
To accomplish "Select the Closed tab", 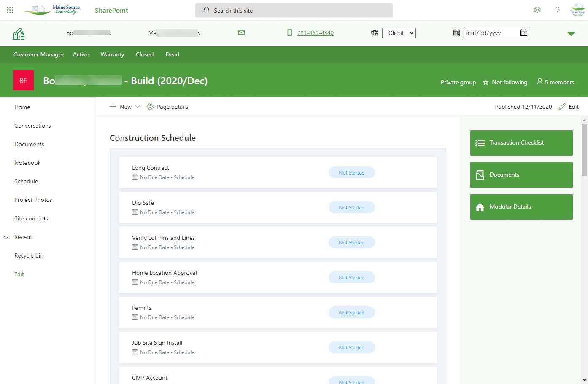I will [145, 54].
